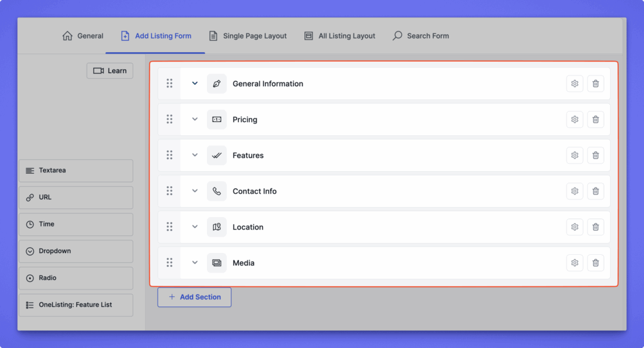This screenshot has width=644, height=348.
Task: Expand the Features section chevron
Action: (x=195, y=155)
